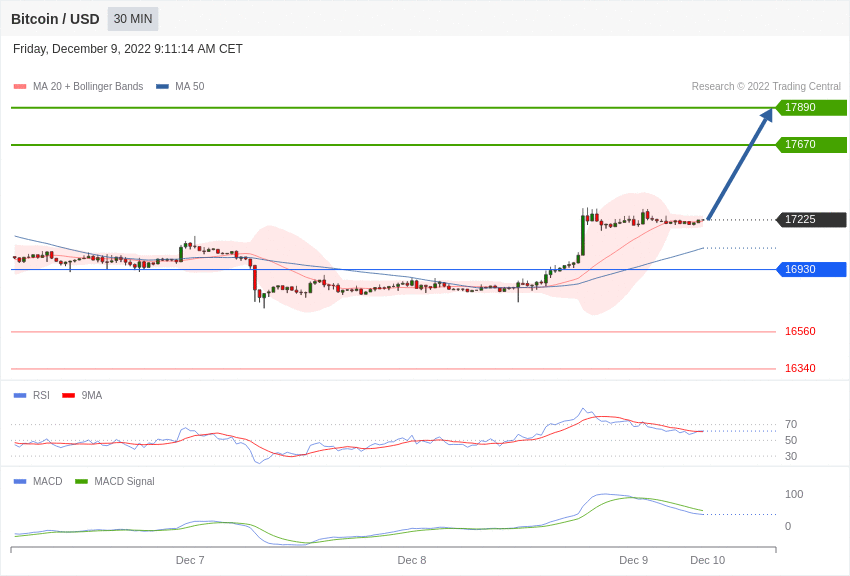This screenshot has height=576, width=850.
Task: Click the Dec 8 date axis label
Action: [411, 560]
